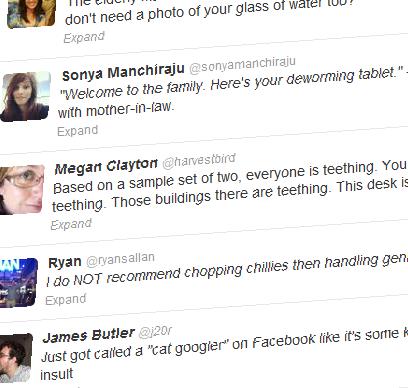
Task: Expand Ryan's chopping chillies tweet
Action: [x=66, y=300]
